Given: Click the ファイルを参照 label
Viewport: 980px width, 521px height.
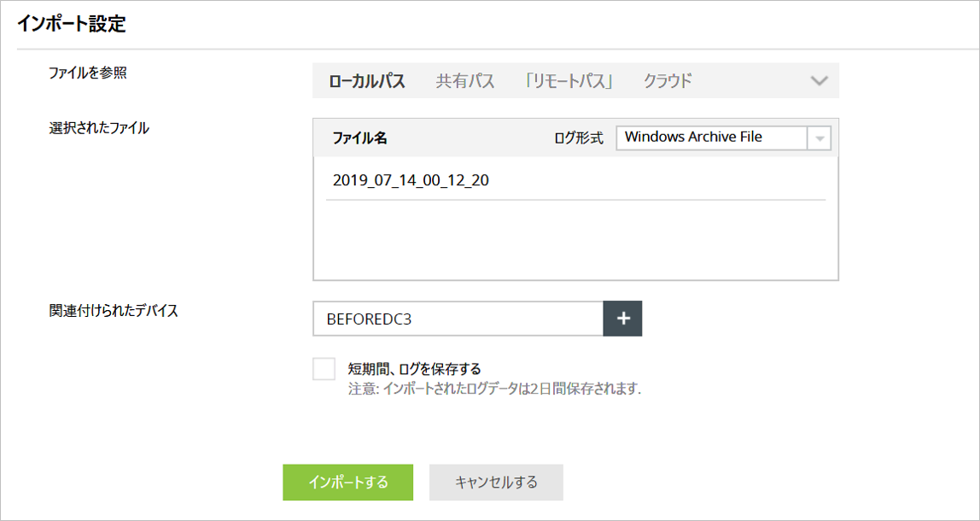Looking at the screenshot, I should click(88, 73).
